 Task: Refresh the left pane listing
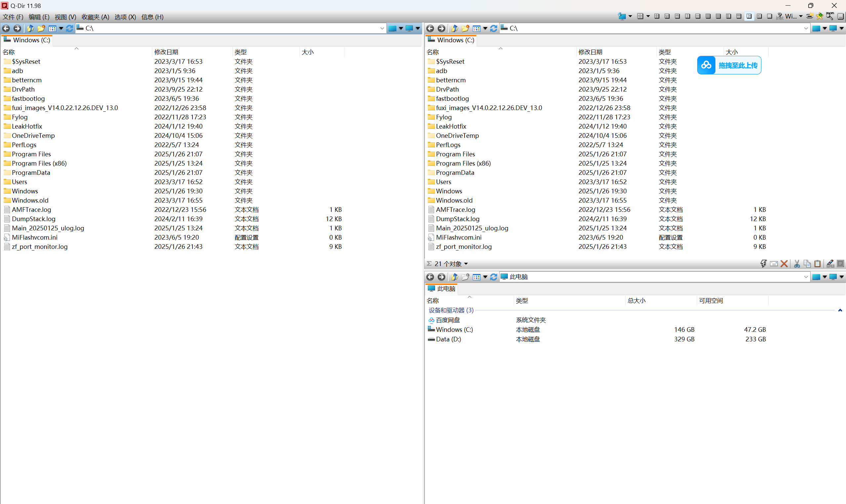pos(69,28)
